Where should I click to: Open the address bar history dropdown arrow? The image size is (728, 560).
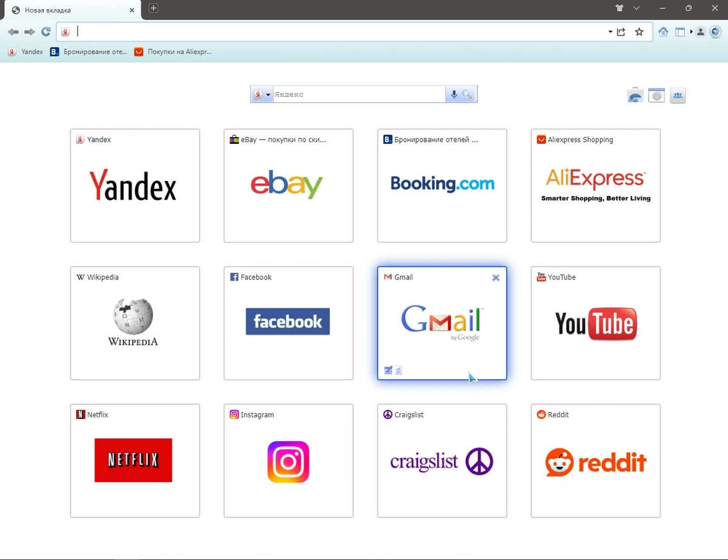point(610,32)
